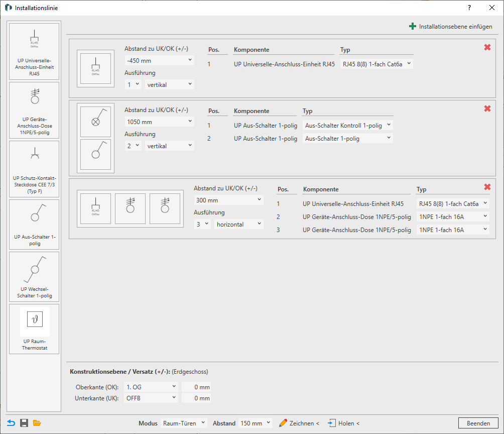This screenshot has height=434, width=504.
Task: Open 1NPE 1-fach 16A dropdown for position 2
Action: coord(453,217)
